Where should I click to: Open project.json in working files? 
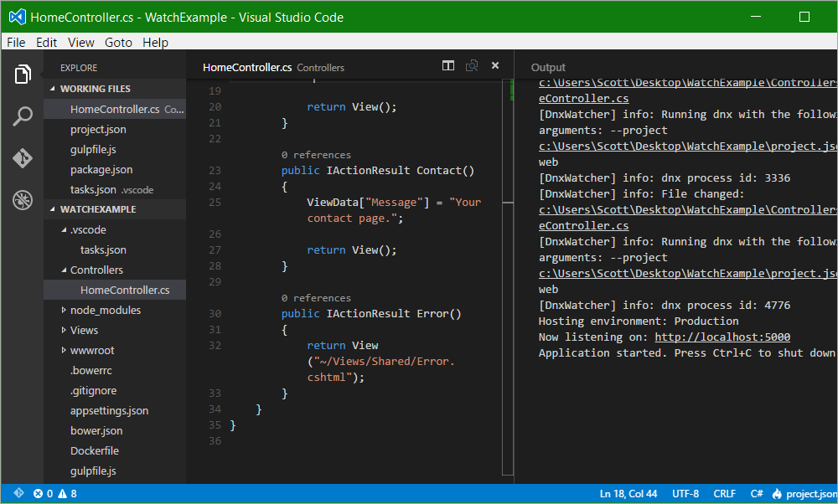115,129
